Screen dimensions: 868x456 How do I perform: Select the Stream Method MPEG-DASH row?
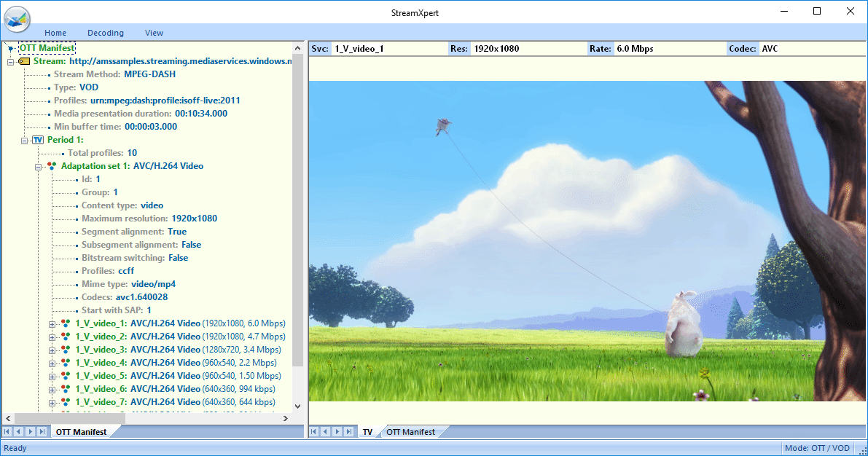pos(114,74)
